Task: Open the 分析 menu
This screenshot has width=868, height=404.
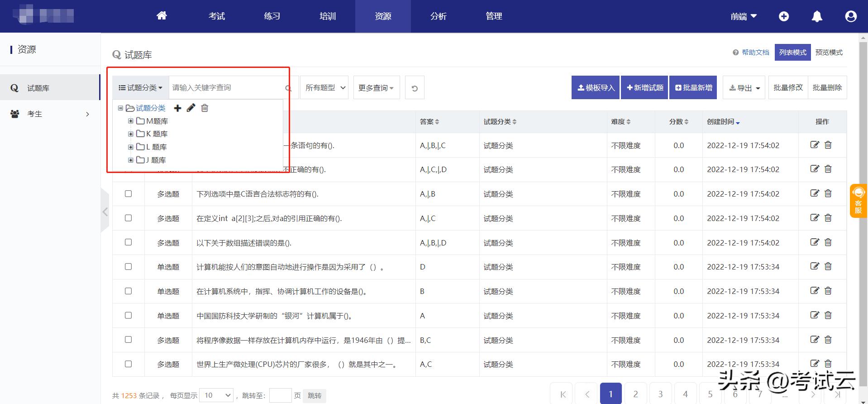Action: point(439,16)
